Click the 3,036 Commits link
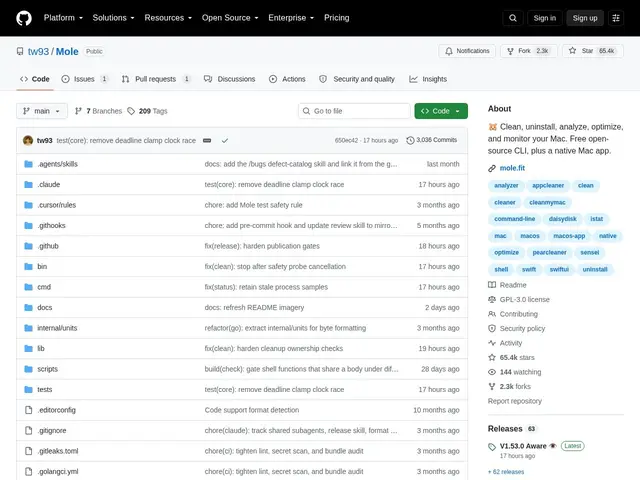 tap(432, 140)
